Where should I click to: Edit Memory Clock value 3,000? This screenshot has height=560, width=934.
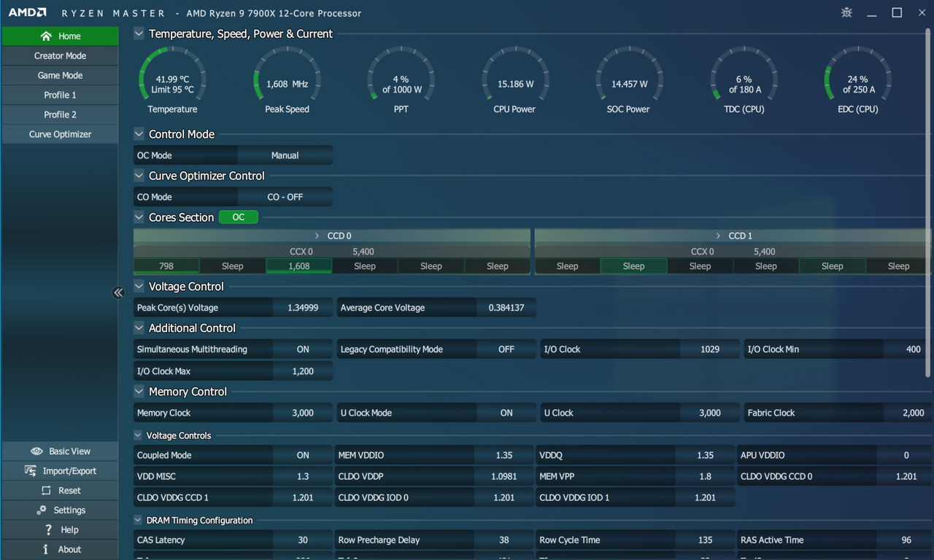click(303, 413)
